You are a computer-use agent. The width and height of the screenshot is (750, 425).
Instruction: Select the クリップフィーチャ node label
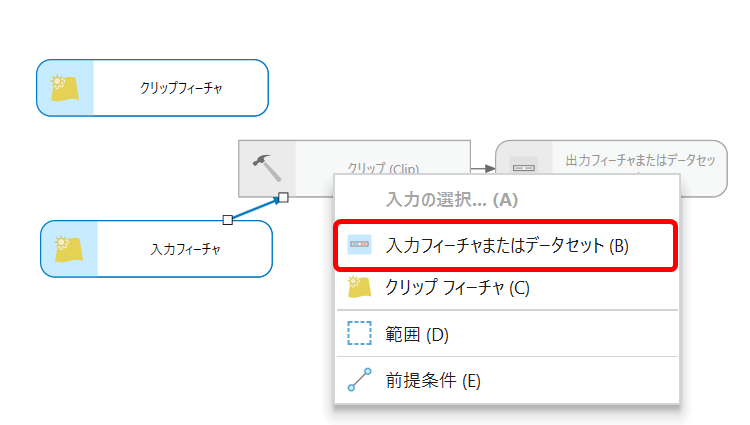[181, 88]
